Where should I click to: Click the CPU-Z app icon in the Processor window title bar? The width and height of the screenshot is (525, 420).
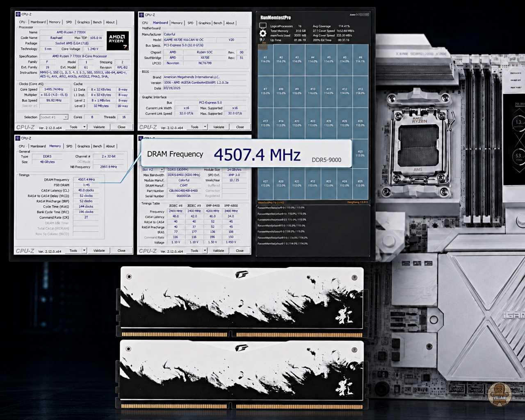[18, 14]
